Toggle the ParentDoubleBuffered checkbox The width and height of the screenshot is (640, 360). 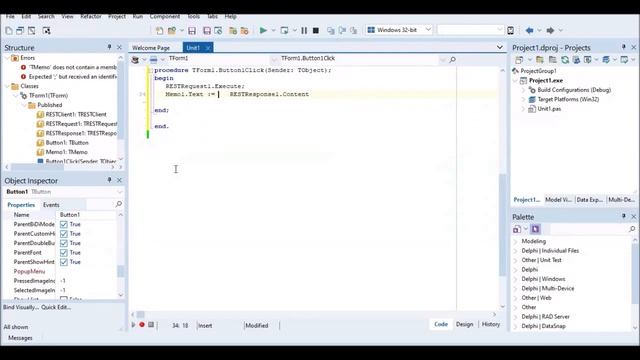64,243
